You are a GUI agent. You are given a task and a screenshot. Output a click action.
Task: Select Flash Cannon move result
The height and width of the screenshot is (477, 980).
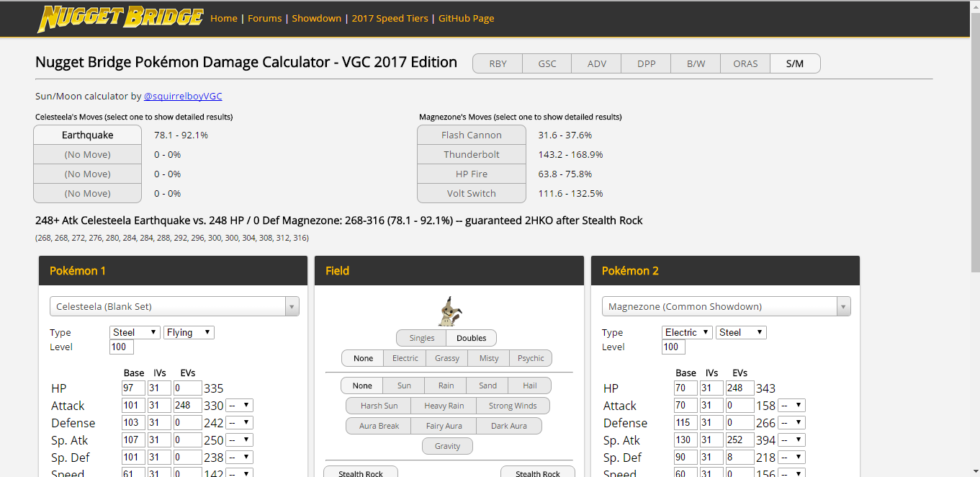coord(471,135)
